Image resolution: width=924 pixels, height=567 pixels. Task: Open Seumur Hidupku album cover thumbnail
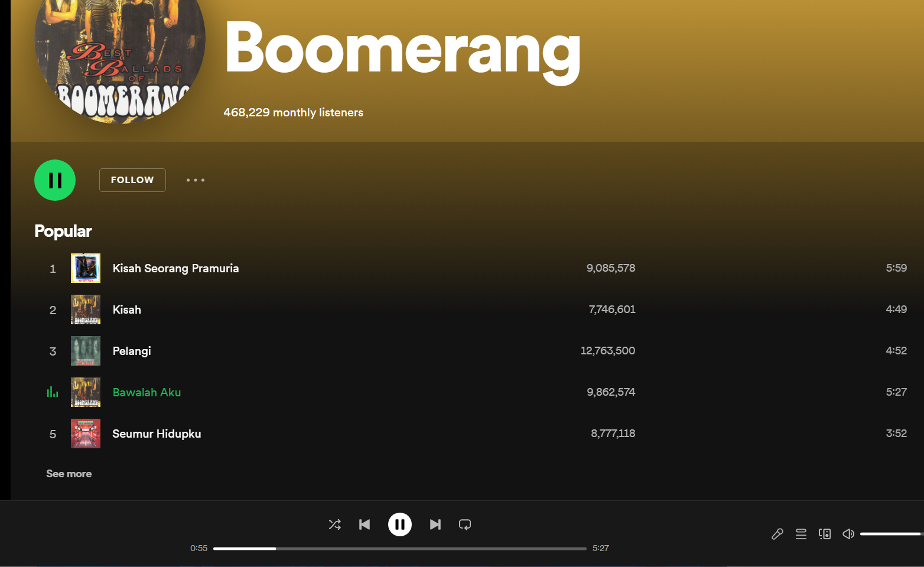(x=86, y=434)
